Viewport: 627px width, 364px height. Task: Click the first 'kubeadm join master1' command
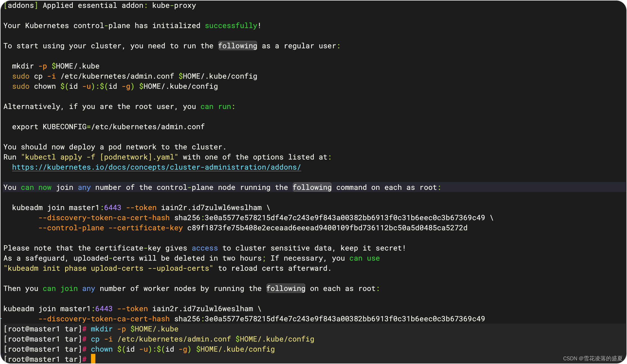[x=56, y=208]
